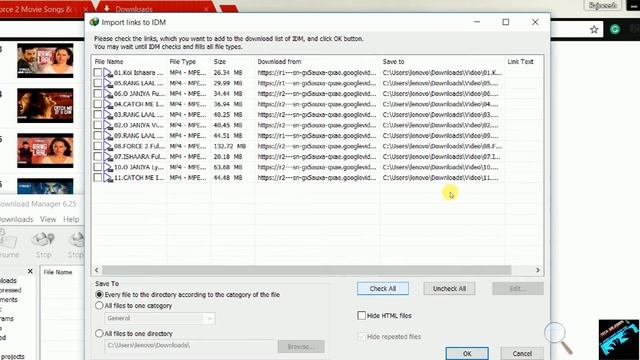Click the video file icon of 07.ISHAARA
Screen dimensions: 640x360
coord(108,157)
